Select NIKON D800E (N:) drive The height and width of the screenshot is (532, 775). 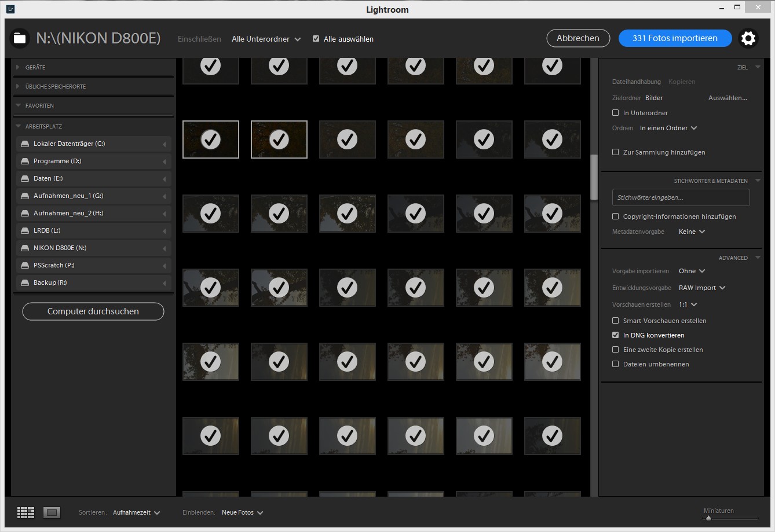(60, 248)
